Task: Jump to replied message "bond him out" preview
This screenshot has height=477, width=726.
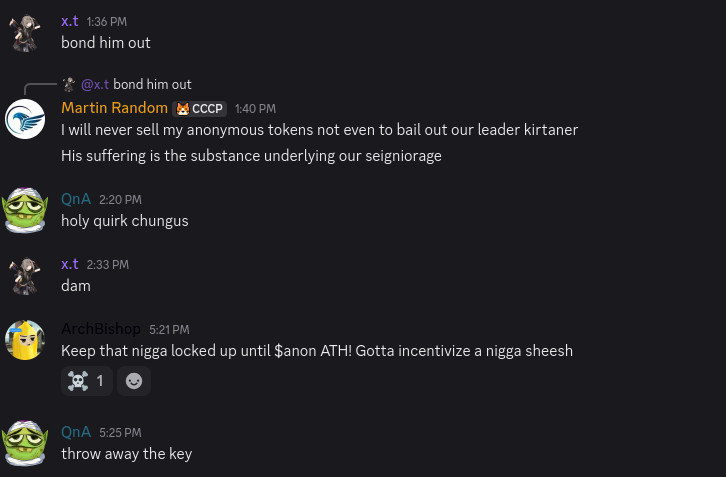Action: (x=152, y=85)
